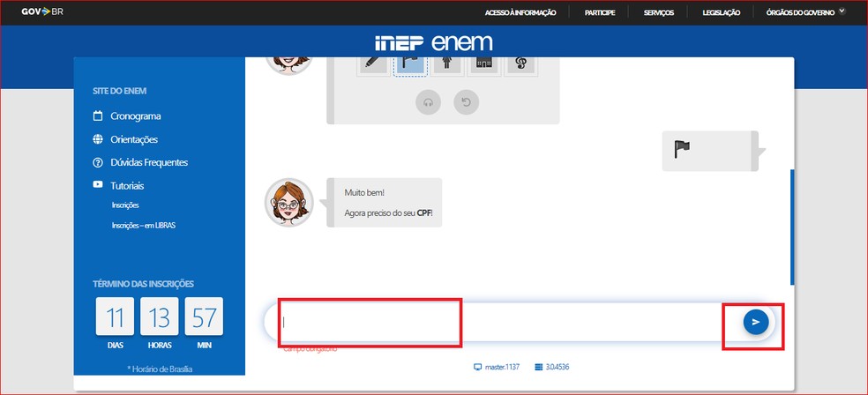Click the Muito bem! message text
Viewport: 868px width, 395px height.
pyautogui.click(x=364, y=192)
